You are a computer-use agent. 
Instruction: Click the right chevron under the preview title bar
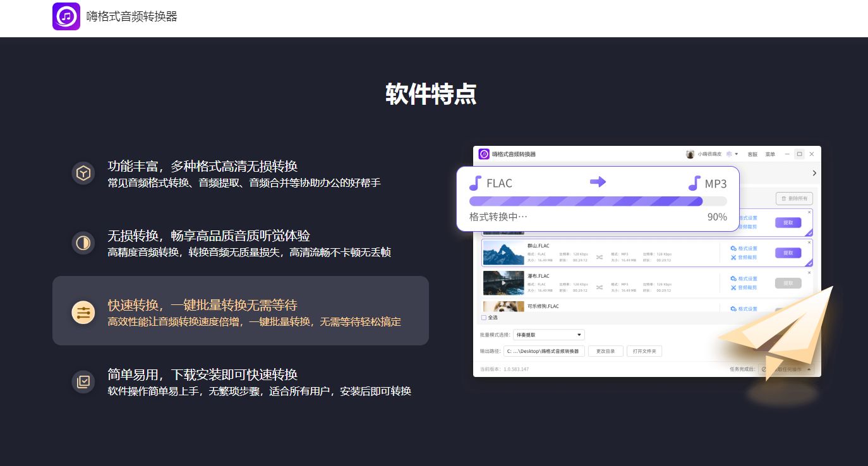(814, 173)
